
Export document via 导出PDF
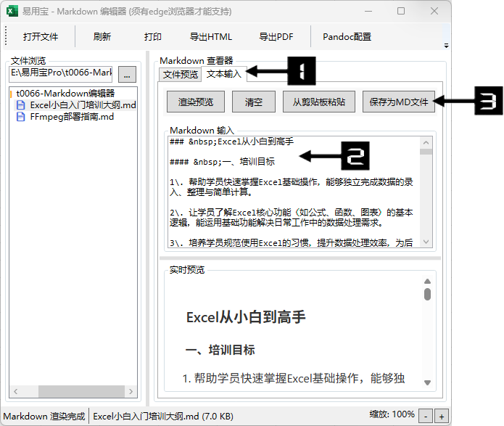[276, 37]
